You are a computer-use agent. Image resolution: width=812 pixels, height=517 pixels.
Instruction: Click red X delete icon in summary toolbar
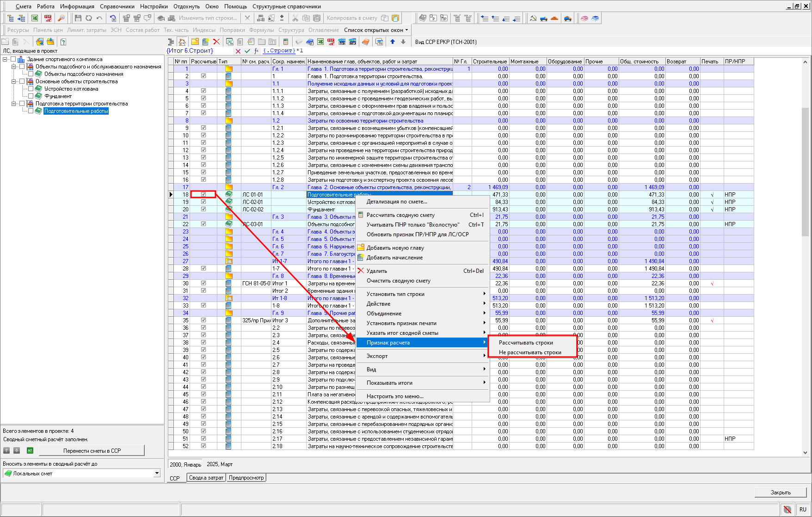pos(216,42)
